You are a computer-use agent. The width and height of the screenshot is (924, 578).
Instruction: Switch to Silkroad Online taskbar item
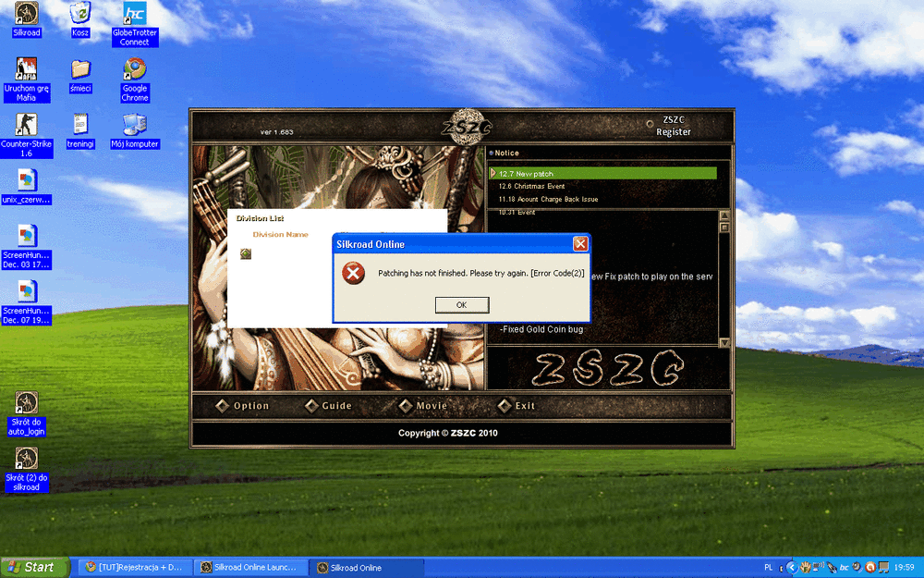[x=368, y=568]
